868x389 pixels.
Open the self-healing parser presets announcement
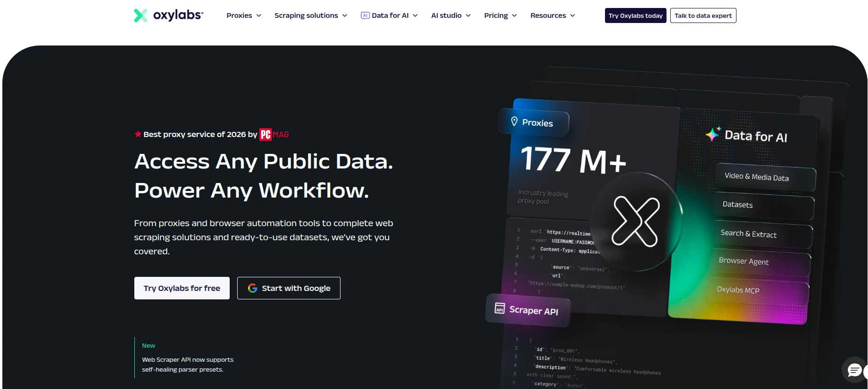(188, 365)
